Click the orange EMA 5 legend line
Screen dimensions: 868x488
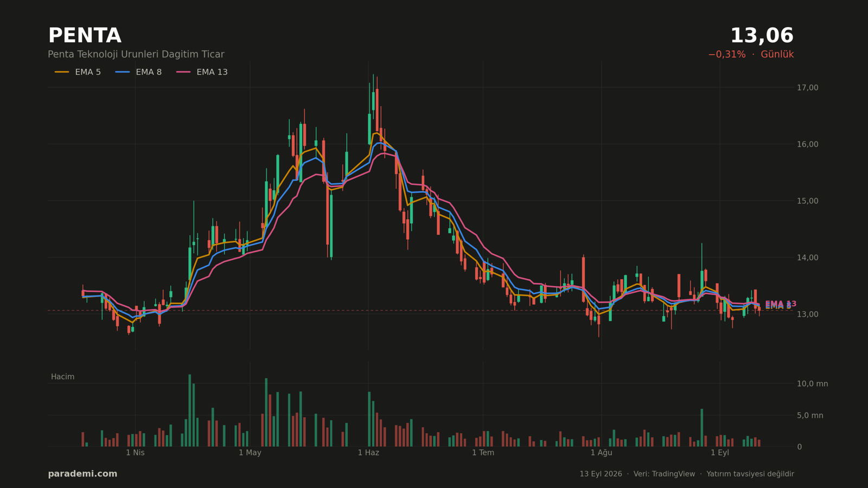(62, 72)
